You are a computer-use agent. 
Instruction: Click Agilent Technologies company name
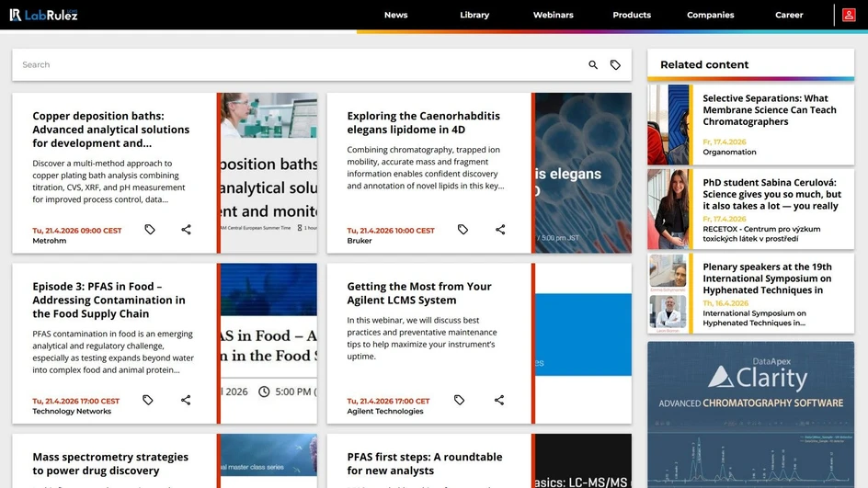(384, 411)
